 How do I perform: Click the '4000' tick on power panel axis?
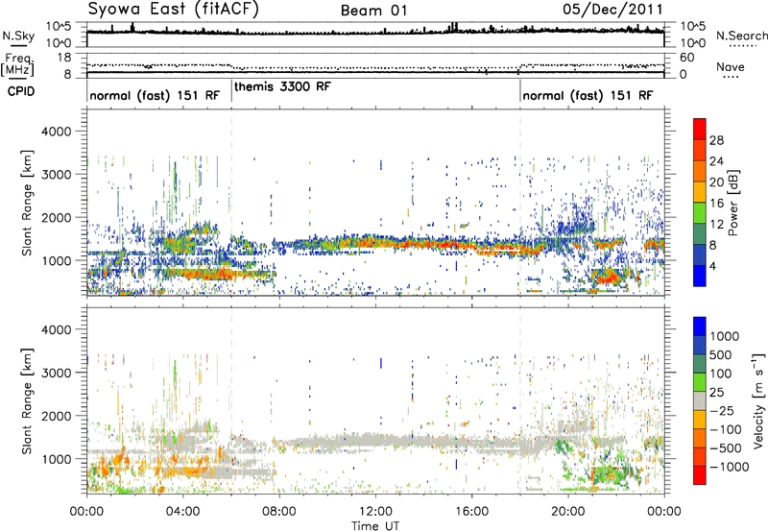(56, 132)
